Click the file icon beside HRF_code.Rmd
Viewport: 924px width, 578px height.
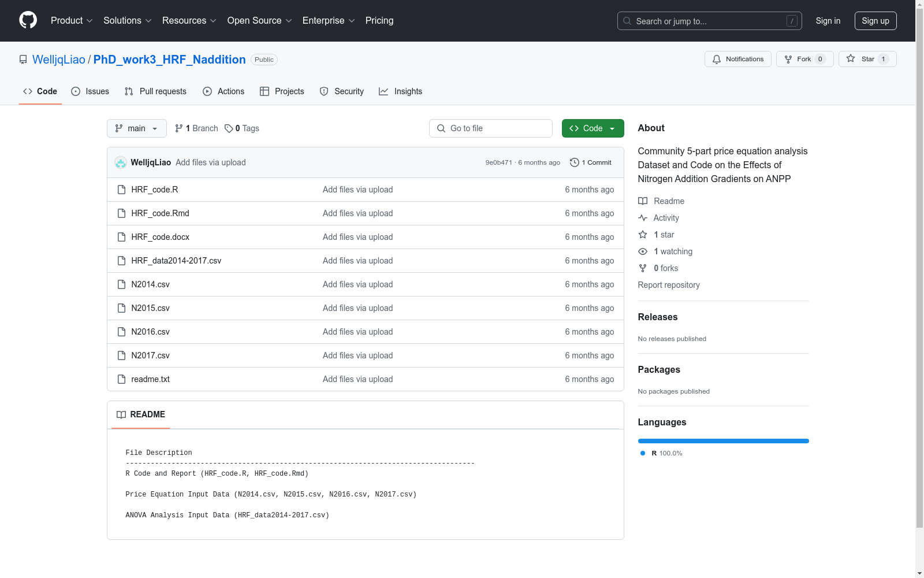[x=121, y=213]
